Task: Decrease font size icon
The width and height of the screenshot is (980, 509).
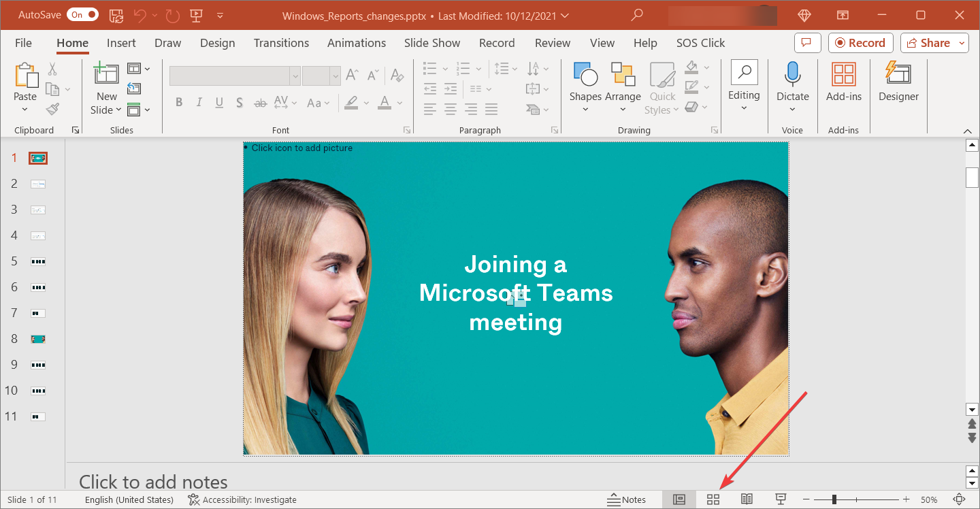Action: [x=372, y=75]
